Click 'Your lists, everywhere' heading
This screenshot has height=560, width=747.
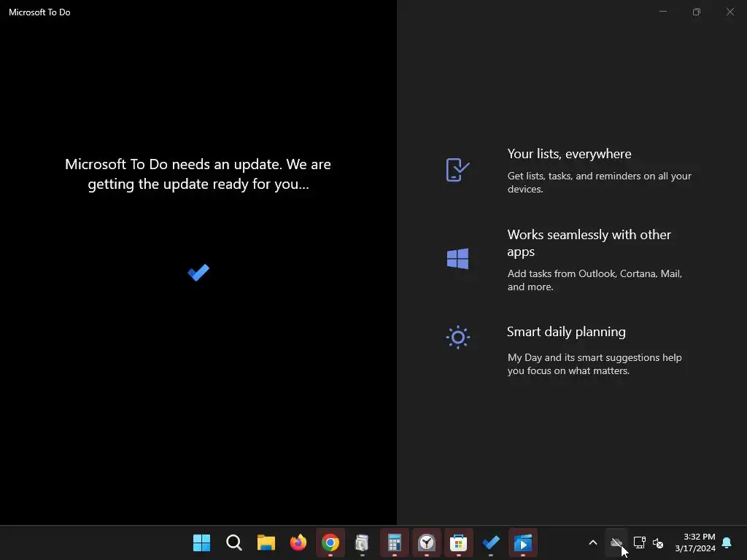point(569,154)
